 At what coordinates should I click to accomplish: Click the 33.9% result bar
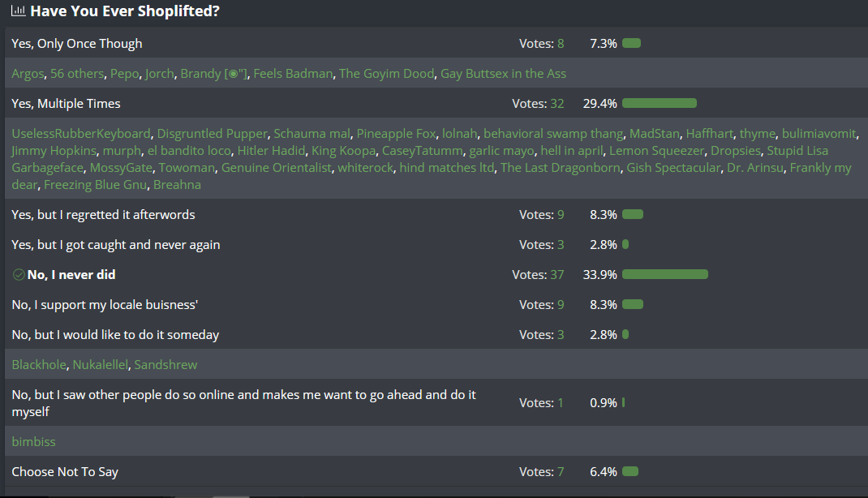pyautogui.click(x=665, y=274)
